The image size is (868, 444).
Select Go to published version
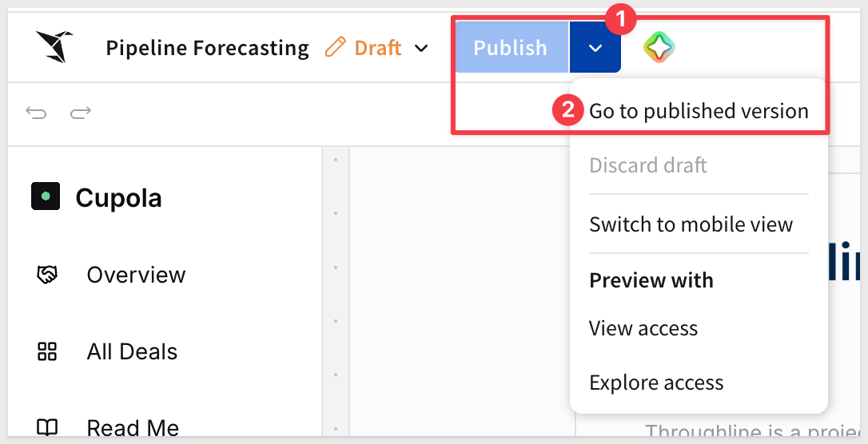[x=699, y=111]
